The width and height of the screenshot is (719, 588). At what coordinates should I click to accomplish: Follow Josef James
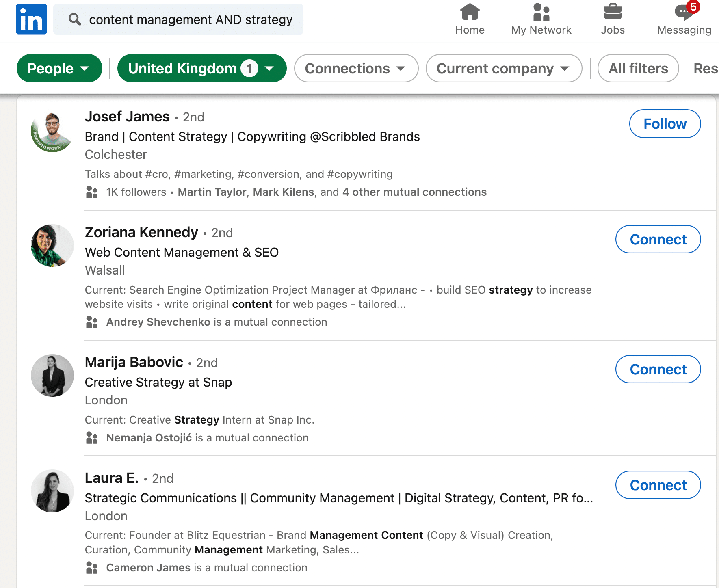point(665,124)
